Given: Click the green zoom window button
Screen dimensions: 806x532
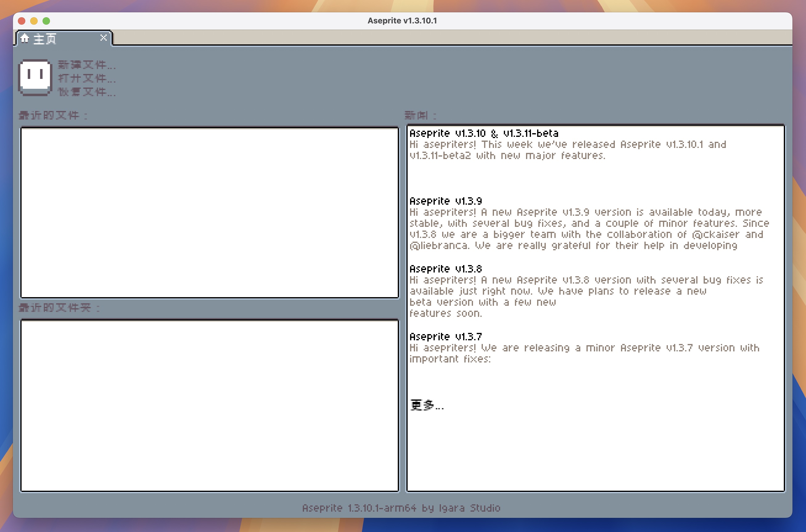Looking at the screenshot, I should tap(46, 21).
